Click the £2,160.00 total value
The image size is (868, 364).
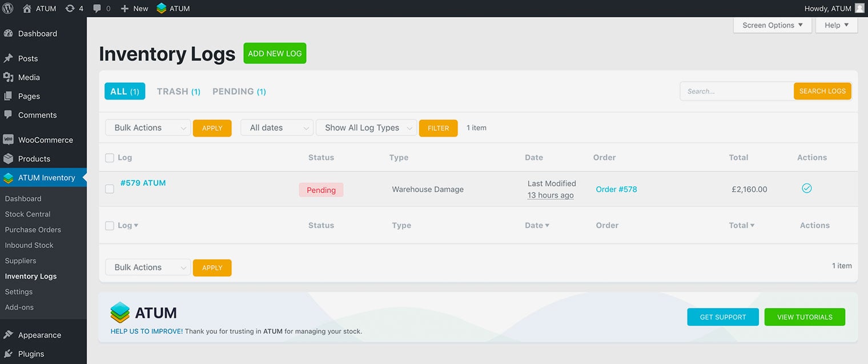749,189
